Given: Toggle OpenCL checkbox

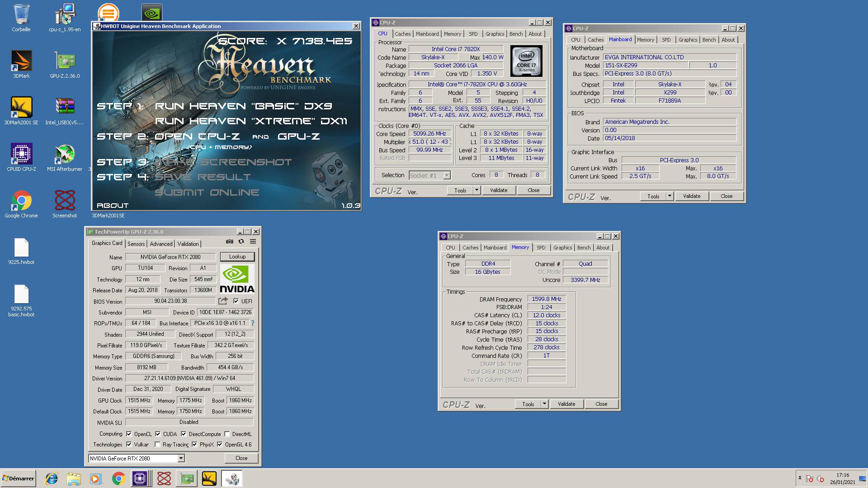Looking at the screenshot, I should [x=129, y=434].
